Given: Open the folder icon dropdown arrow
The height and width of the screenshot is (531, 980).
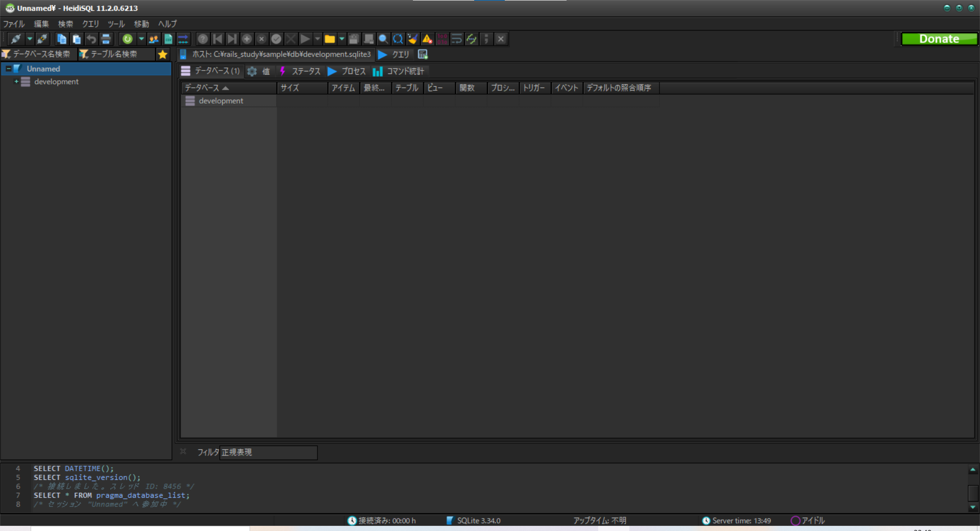Looking at the screenshot, I should click(x=341, y=39).
